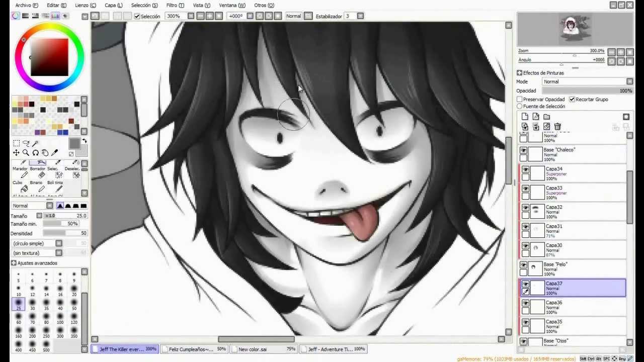Open the círculo simple brush shape dropdown
This screenshot has width=644, height=362.
tap(37, 243)
